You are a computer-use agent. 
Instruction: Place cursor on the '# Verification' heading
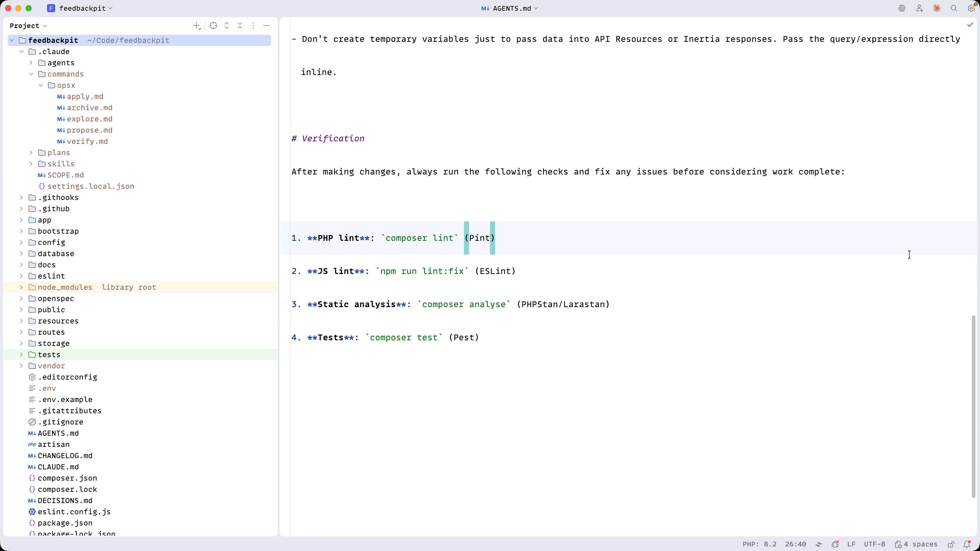point(328,139)
